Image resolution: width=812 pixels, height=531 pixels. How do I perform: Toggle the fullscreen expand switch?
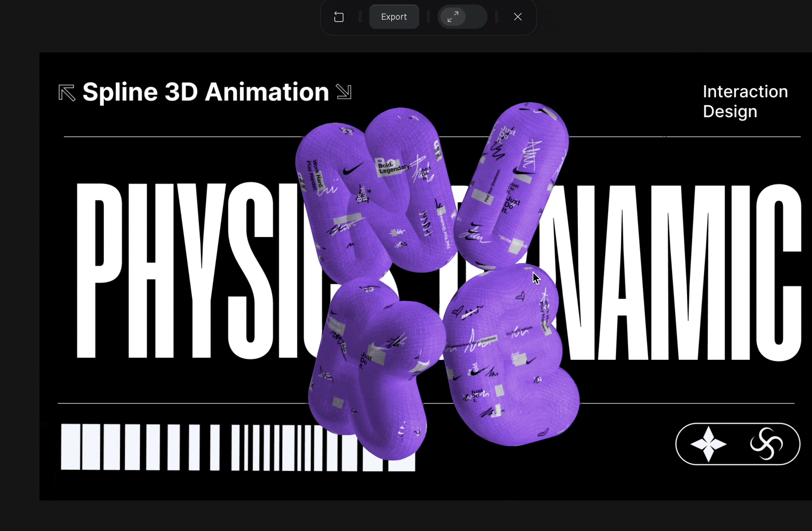coord(462,17)
